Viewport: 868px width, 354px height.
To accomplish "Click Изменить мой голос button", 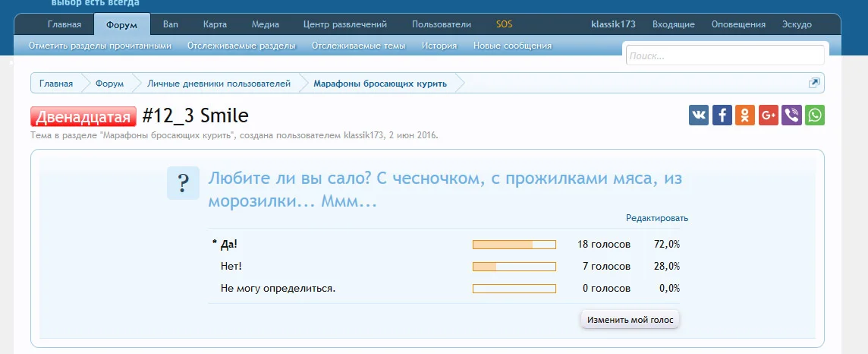I will (630, 320).
